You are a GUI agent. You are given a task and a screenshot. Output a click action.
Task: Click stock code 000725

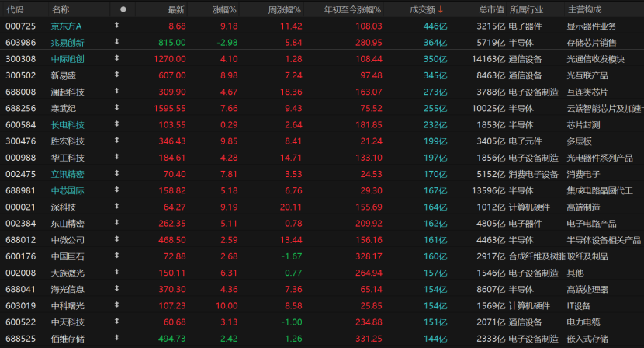tap(20, 26)
